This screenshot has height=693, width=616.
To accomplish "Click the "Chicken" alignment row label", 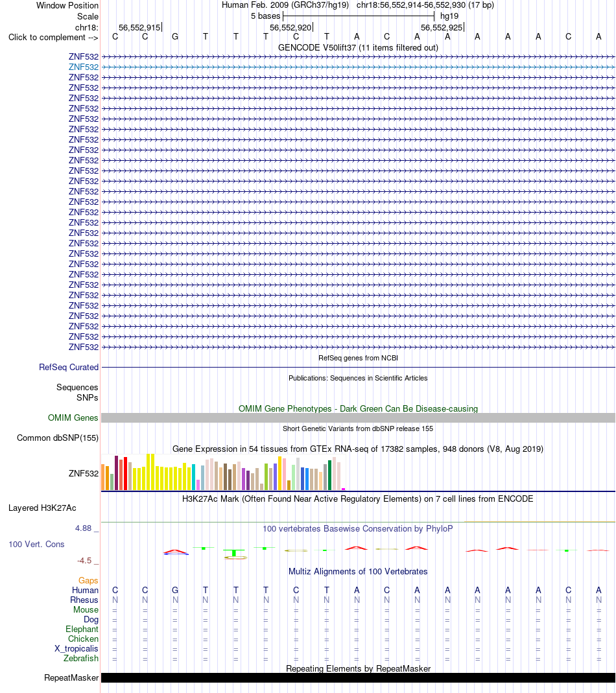I will (83, 639).
